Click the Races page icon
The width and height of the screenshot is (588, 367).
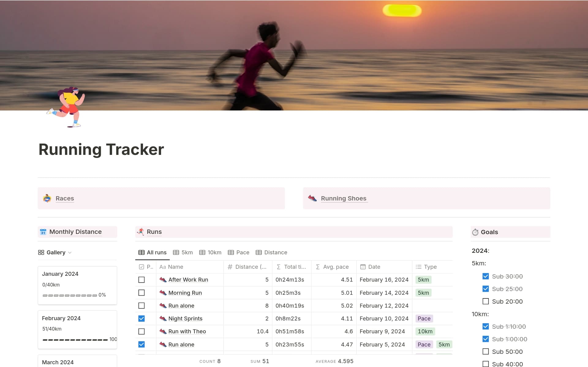47,198
